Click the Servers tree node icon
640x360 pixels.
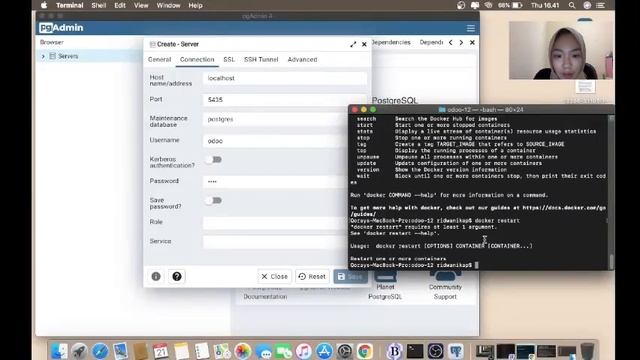[x=53, y=56]
